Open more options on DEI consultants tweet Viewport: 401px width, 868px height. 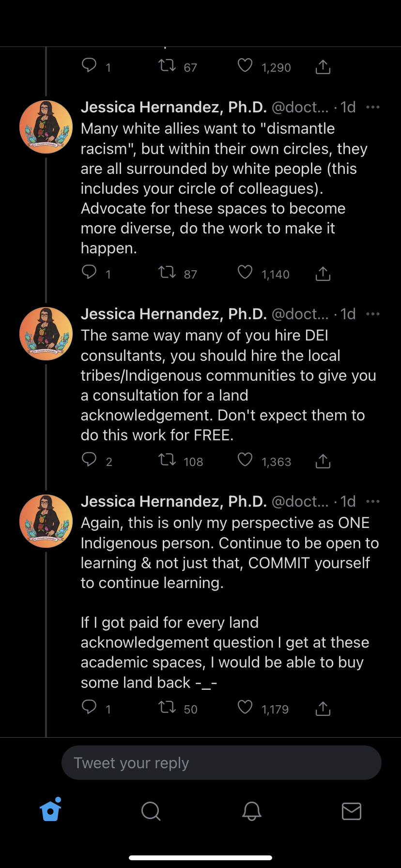point(373,314)
